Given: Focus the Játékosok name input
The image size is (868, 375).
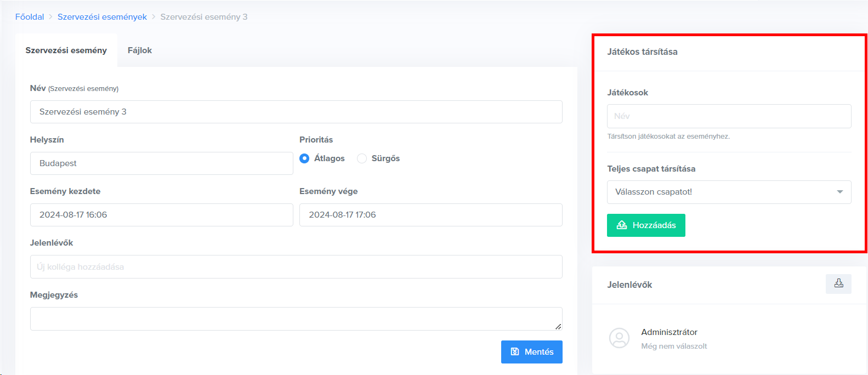Looking at the screenshot, I should [729, 116].
